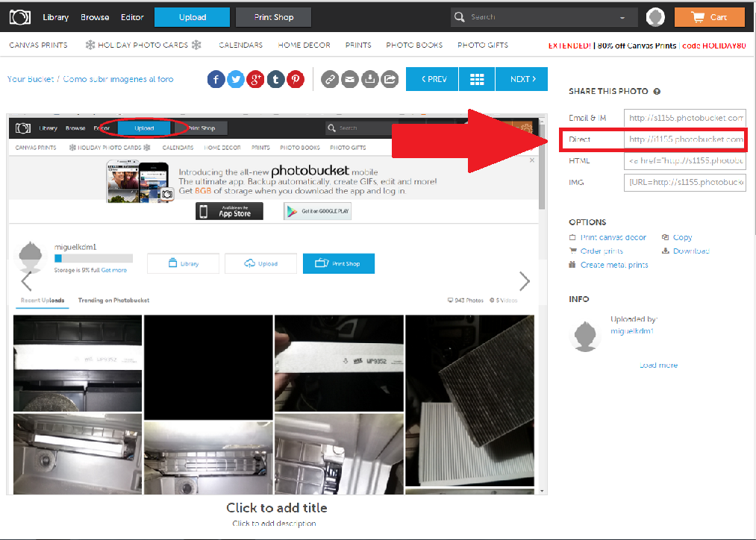Click the help icon beside Share This Photo
Screen dimensions: 756x540
pyautogui.click(x=657, y=92)
